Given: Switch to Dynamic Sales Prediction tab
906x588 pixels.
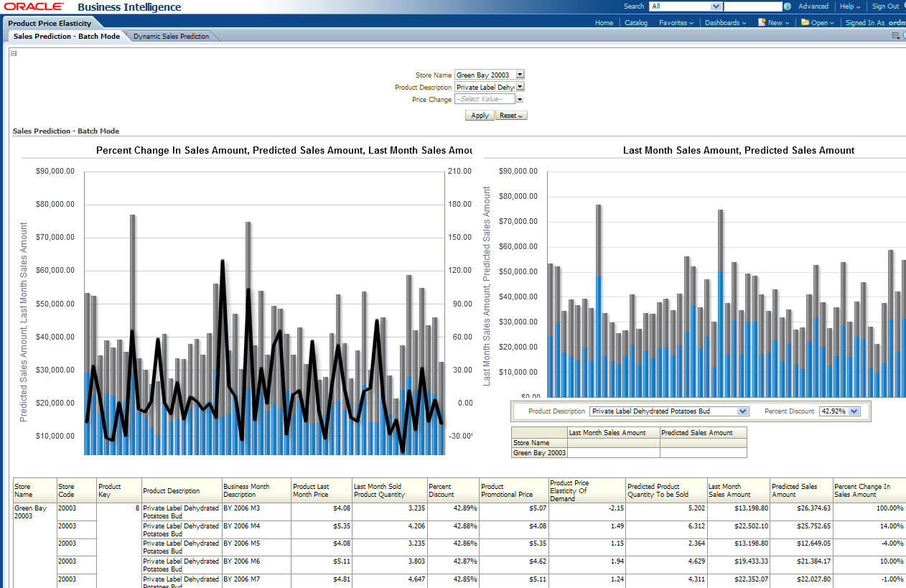Looking at the screenshot, I should point(171,36).
